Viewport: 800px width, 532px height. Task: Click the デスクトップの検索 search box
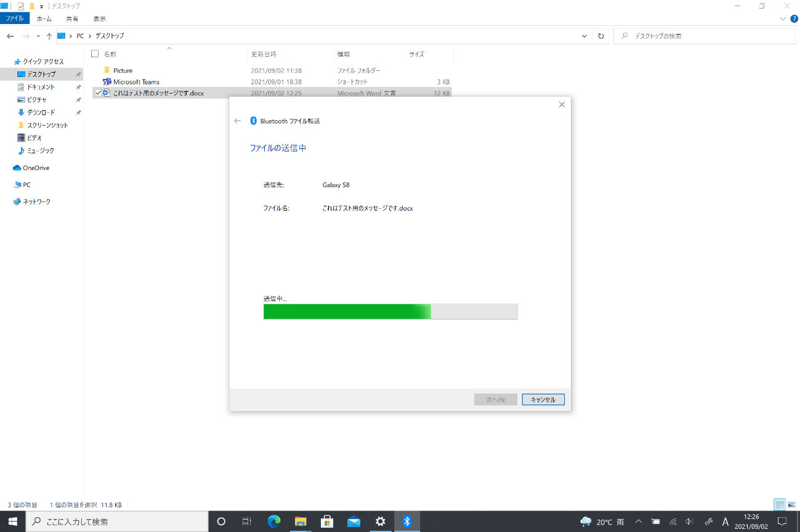[x=704, y=36]
